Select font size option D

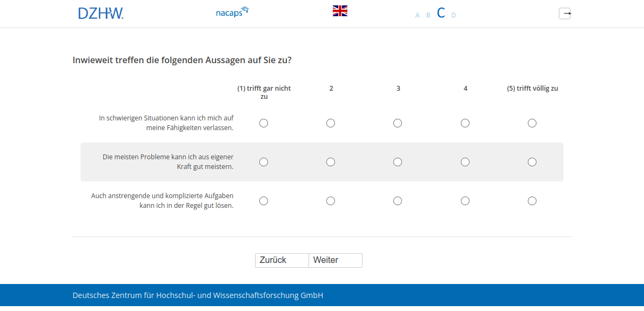click(454, 15)
